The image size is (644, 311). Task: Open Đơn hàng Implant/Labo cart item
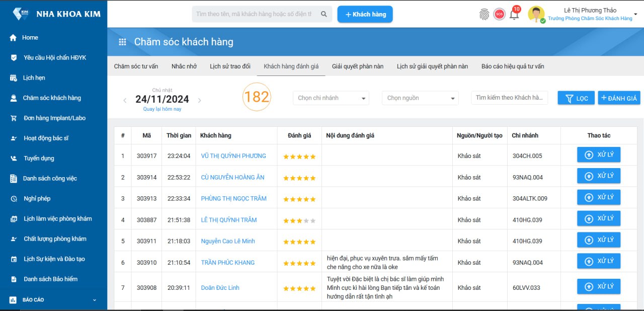(x=54, y=118)
